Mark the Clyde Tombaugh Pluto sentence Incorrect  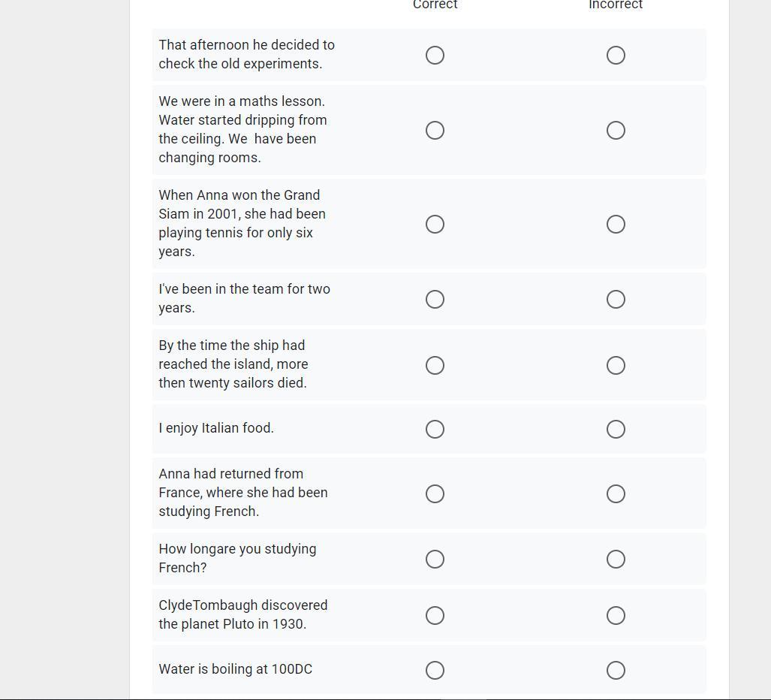click(x=616, y=616)
